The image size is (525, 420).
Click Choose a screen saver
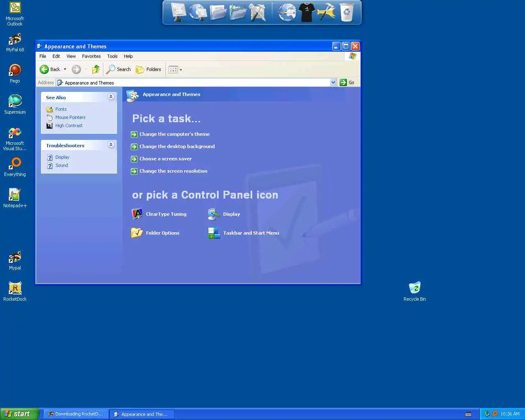click(165, 159)
